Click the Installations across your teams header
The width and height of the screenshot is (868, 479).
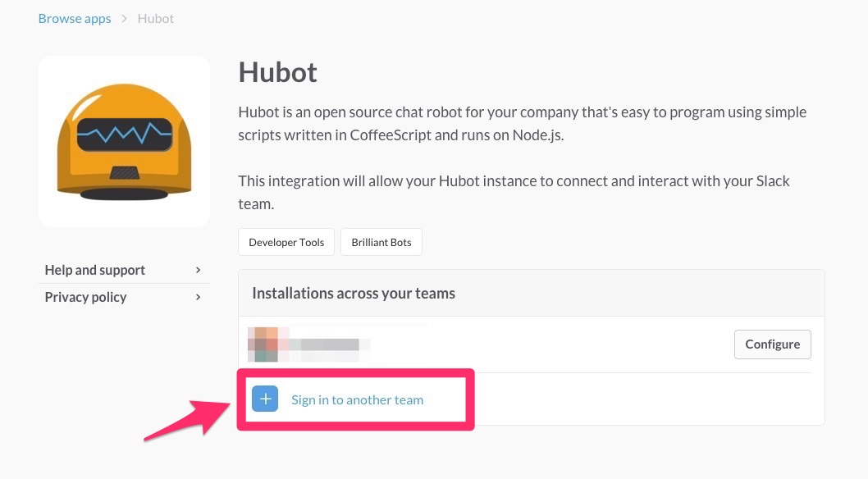click(354, 293)
